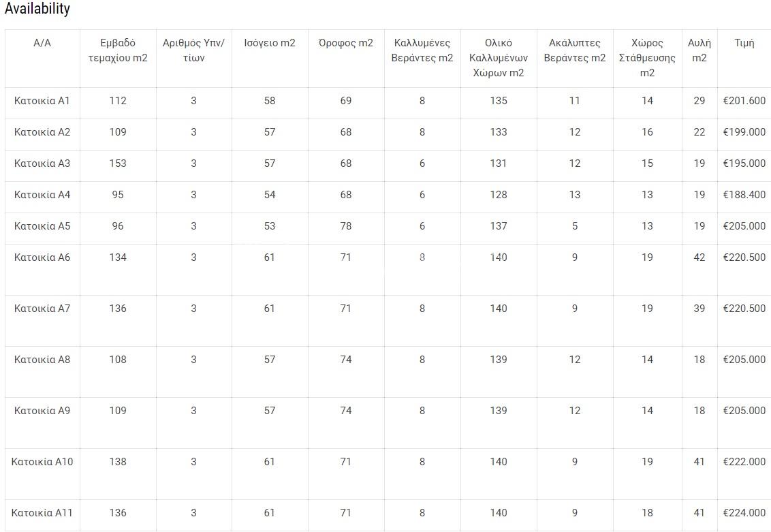Select the Χώρος Στάθμευσης m2 column header
The image size is (771, 532).
click(x=647, y=58)
